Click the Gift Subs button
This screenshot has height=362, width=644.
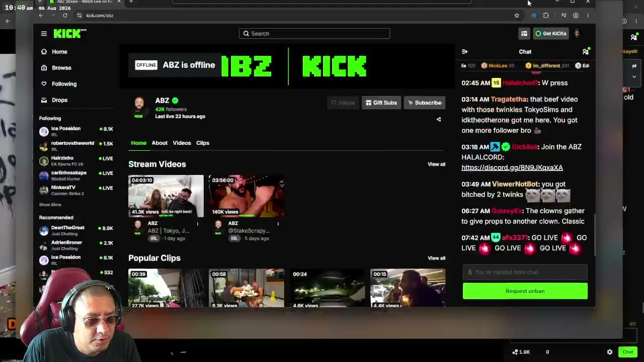pos(381,103)
